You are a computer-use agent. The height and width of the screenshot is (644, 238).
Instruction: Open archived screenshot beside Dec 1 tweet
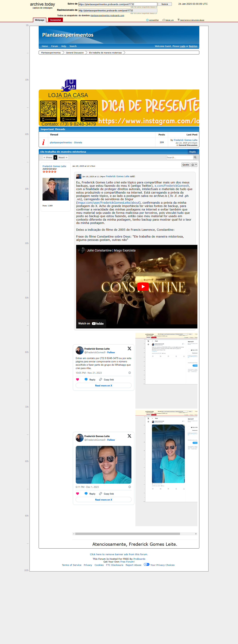point(166,468)
